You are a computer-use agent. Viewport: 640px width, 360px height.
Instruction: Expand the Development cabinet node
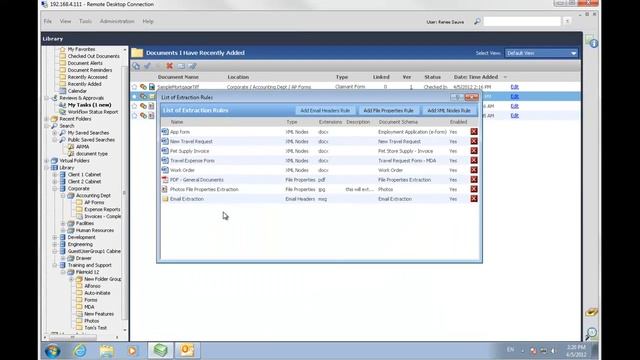pyautogui.click(x=55, y=237)
